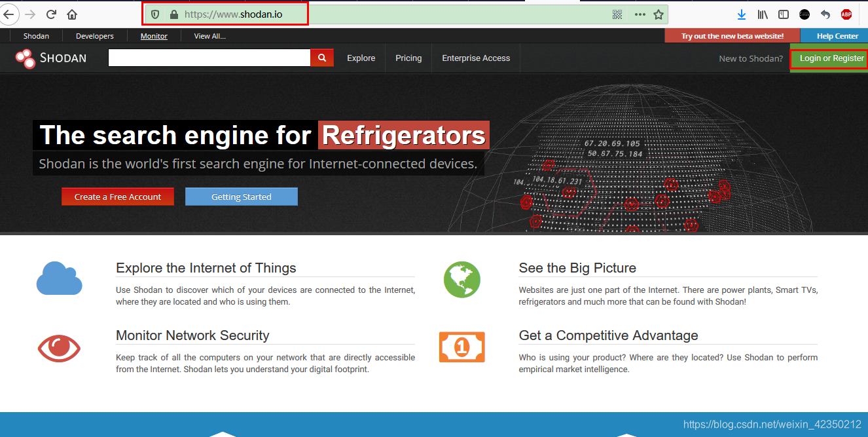Click the tracking protection shield icon
Screen dimensions: 868x437
155,14
